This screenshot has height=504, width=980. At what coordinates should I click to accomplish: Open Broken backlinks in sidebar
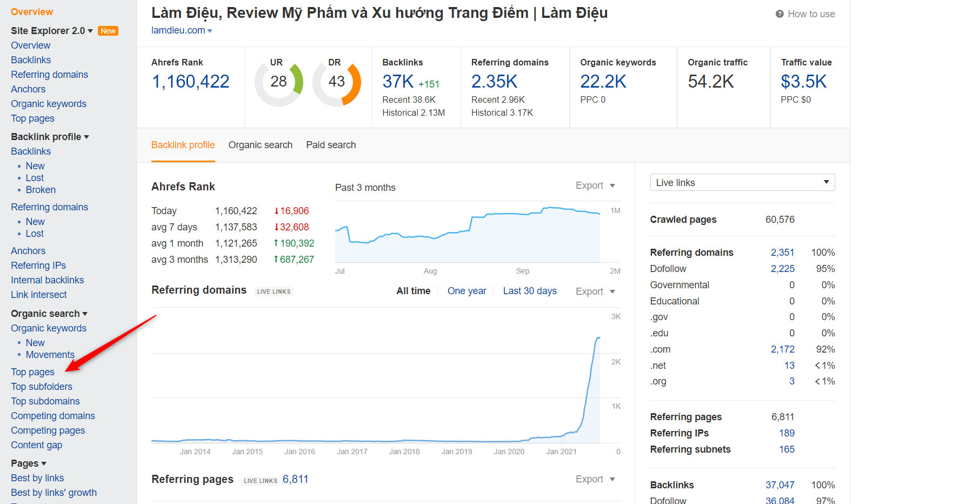[x=41, y=190]
